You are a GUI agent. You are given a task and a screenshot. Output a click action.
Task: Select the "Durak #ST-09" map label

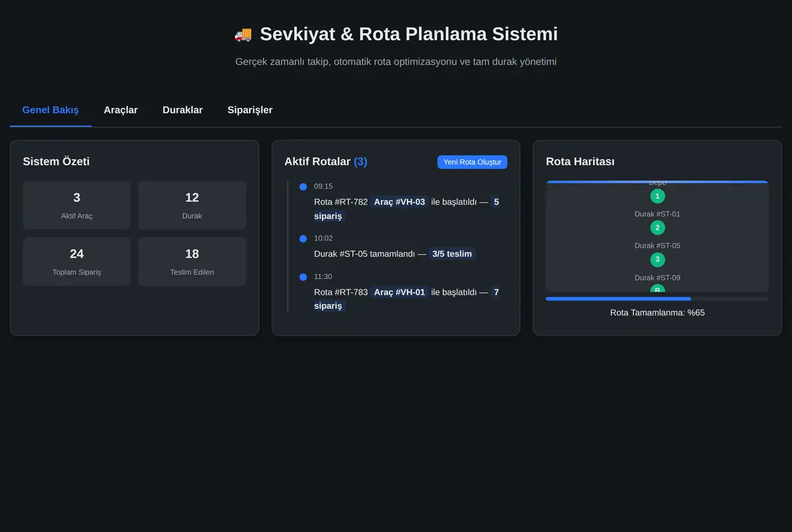coord(657,278)
